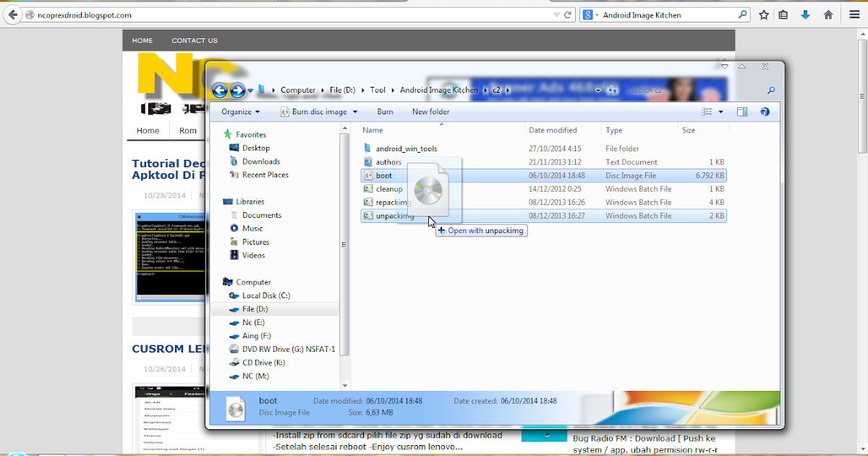Image resolution: width=868 pixels, height=456 pixels.
Task: Show bookmarks list in the browser
Action: [x=783, y=14]
